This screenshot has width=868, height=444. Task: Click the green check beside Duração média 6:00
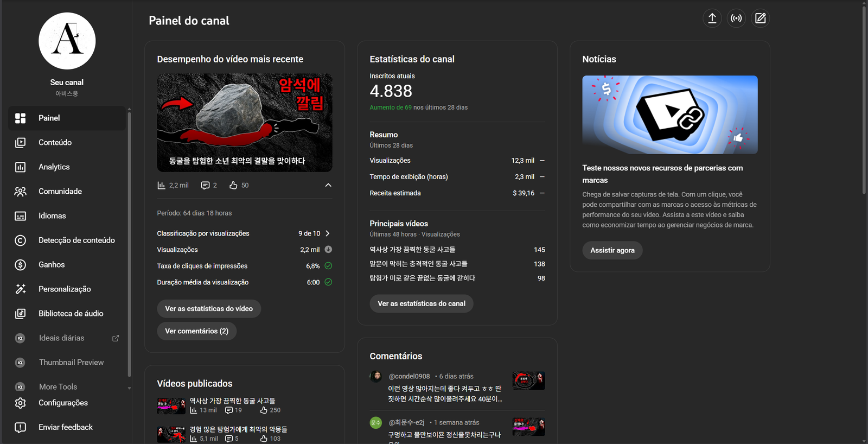[328, 282]
